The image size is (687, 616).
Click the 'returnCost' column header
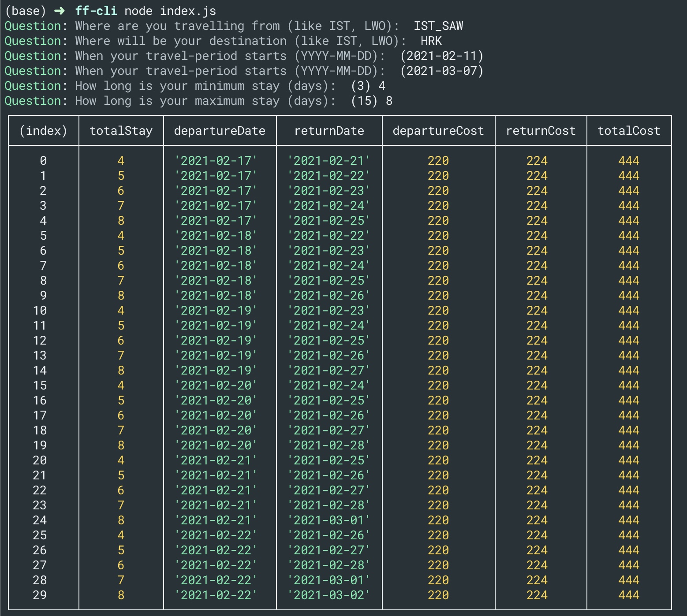pos(541,131)
